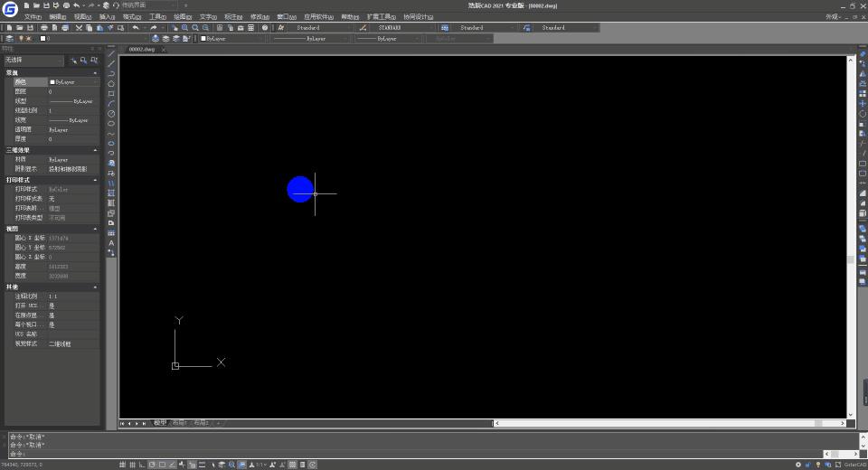This screenshot has height=470, width=868.
Task: Toggle snap mode in status bar
Action: [122, 465]
